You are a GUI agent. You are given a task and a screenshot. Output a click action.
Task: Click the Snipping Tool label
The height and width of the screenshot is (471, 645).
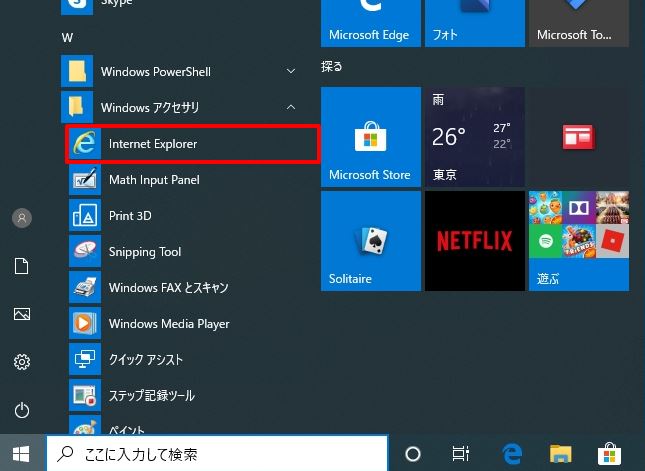tap(145, 252)
